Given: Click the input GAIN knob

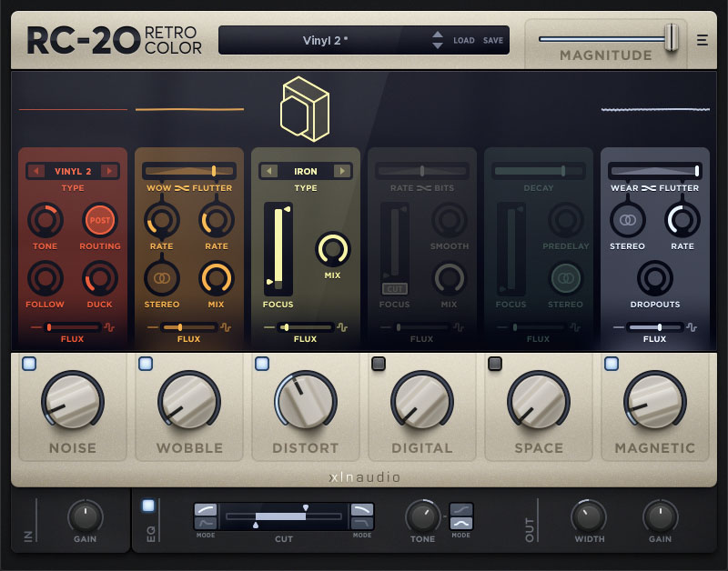Looking at the screenshot, I should (x=86, y=516).
